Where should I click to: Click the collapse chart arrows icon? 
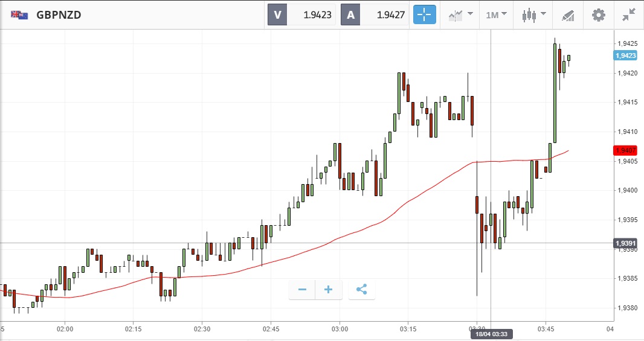click(629, 15)
